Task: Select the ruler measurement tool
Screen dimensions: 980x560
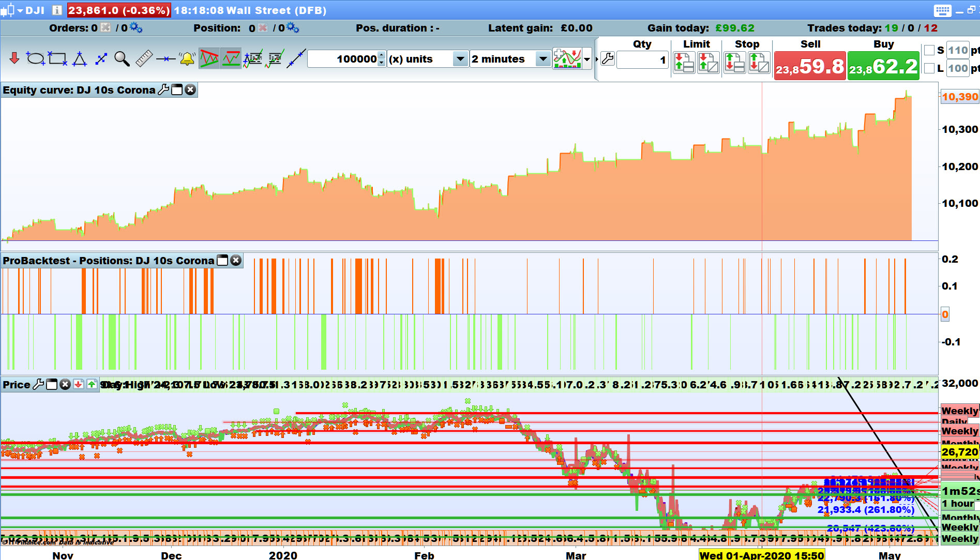Action: 144,58
